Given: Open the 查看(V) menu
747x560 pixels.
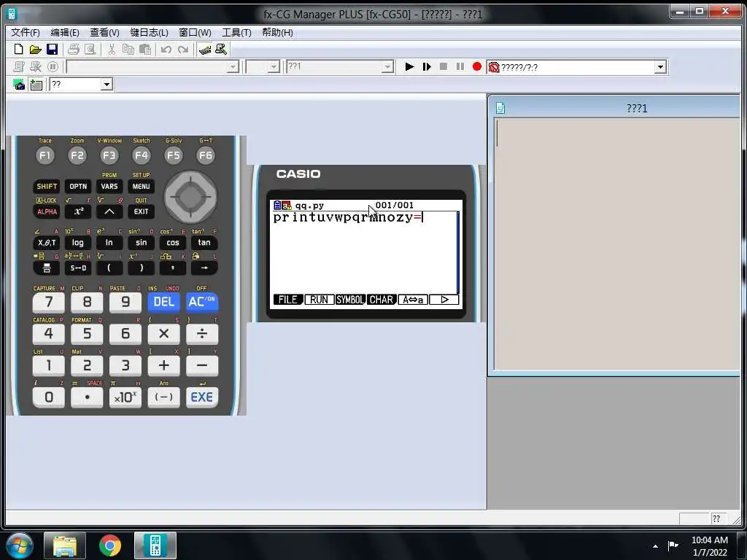Looking at the screenshot, I should [105, 32].
